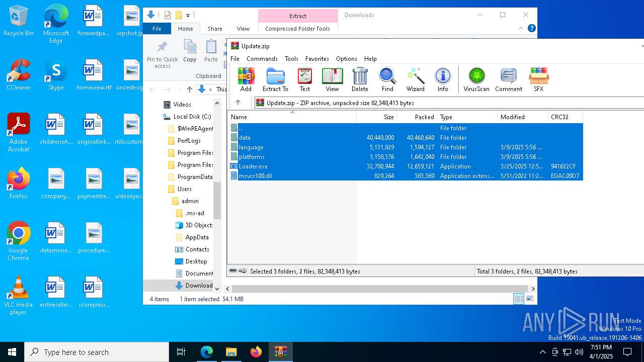Open the Commands menu
This screenshot has height=362, width=644.
pyautogui.click(x=262, y=59)
